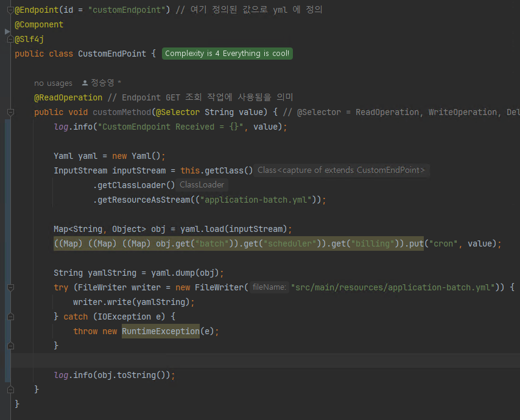Click the "no usages" hint above @ReadOperation
This screenshot has height=420, width=520.
[53, 83]
